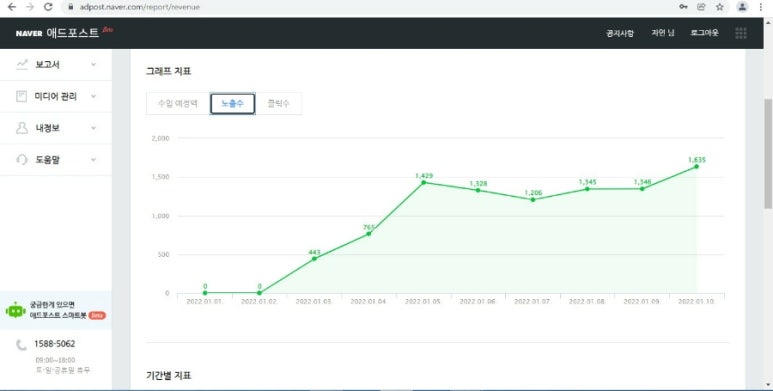This screenshot has height=391, width=773.
Task: Expand the 내정보 menu chevron
Action: [93, 128]
